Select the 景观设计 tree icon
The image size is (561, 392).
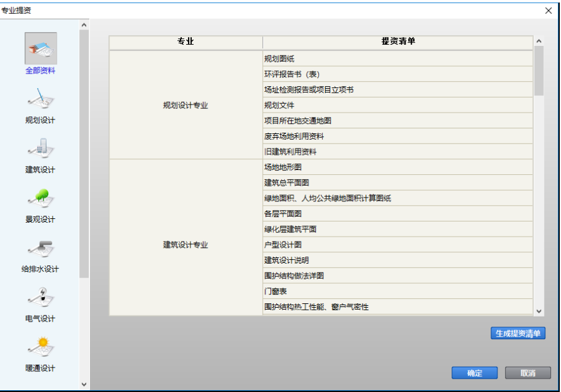click(x=41, y=197)
